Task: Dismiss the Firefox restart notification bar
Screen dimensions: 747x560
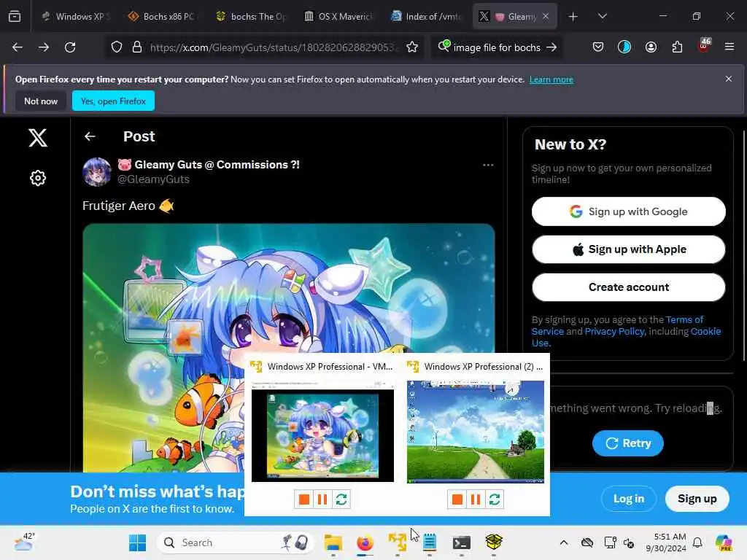Action: pyautogui.click(x=729, y=79)
